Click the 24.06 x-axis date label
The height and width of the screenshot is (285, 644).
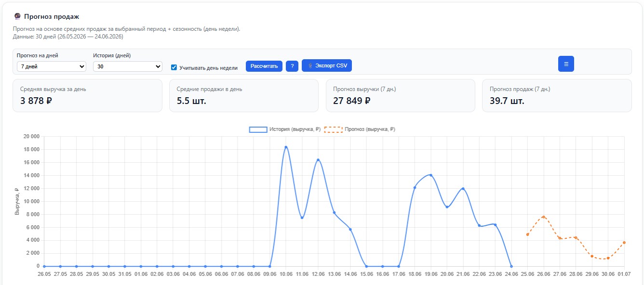[511, 273]
